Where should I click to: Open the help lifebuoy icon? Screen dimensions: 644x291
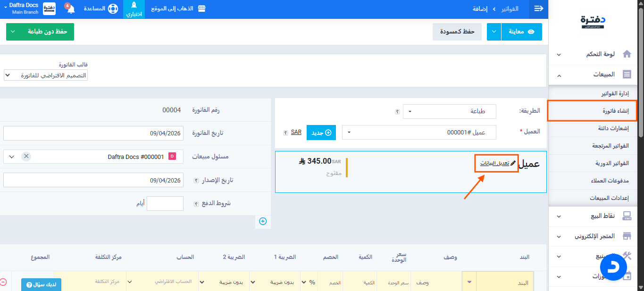[x=113, y=9]
